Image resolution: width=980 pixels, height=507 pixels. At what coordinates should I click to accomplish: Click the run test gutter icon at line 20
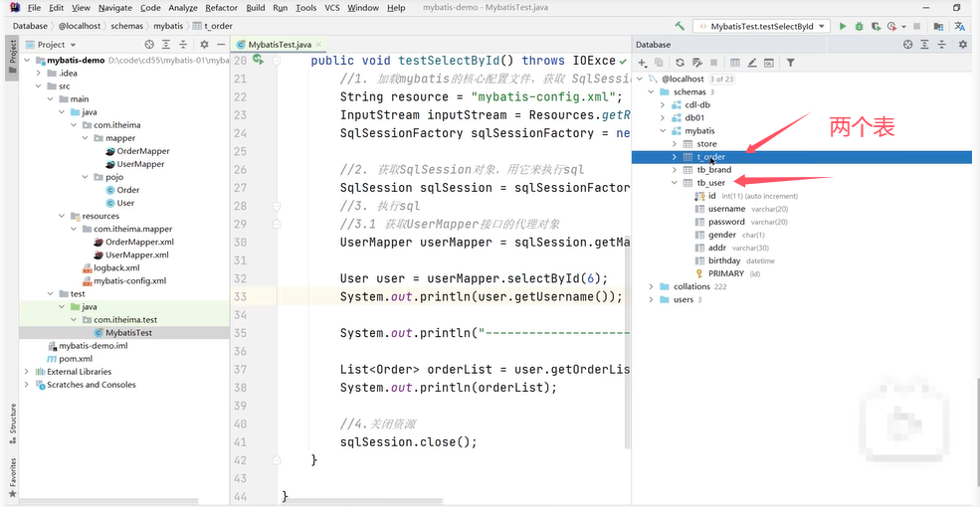coord(257,61)
